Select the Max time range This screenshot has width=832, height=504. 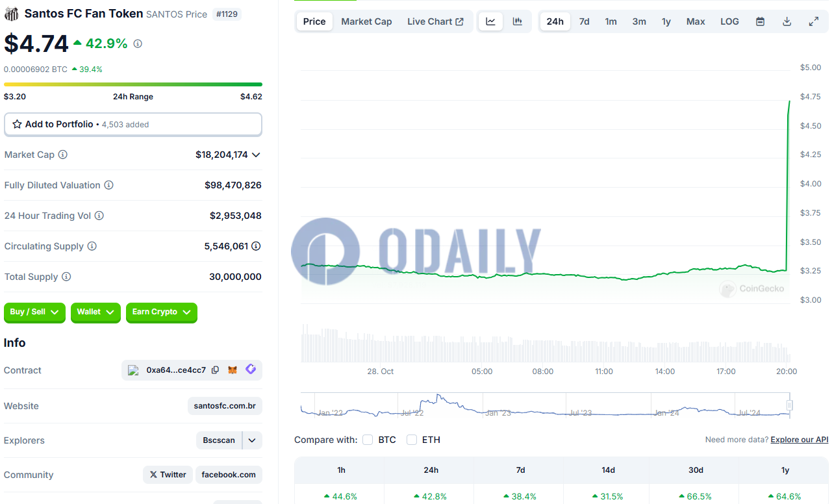click(x=696, y=21)
